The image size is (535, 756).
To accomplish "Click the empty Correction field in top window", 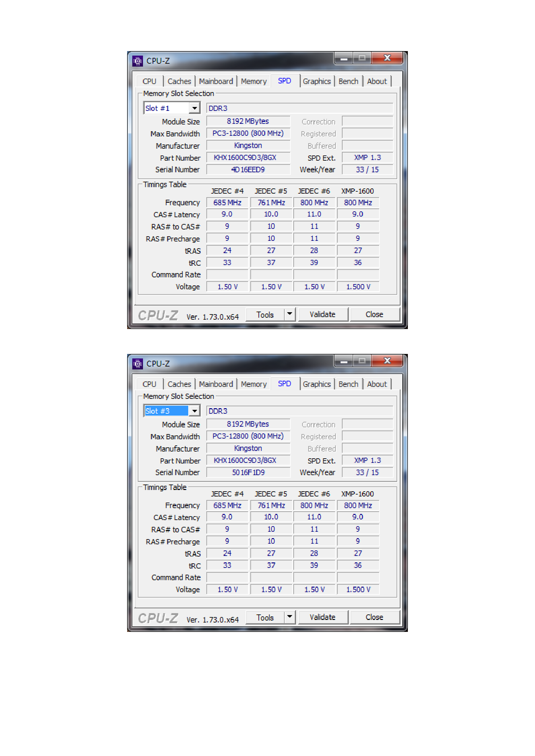I will tap(368, 121).
